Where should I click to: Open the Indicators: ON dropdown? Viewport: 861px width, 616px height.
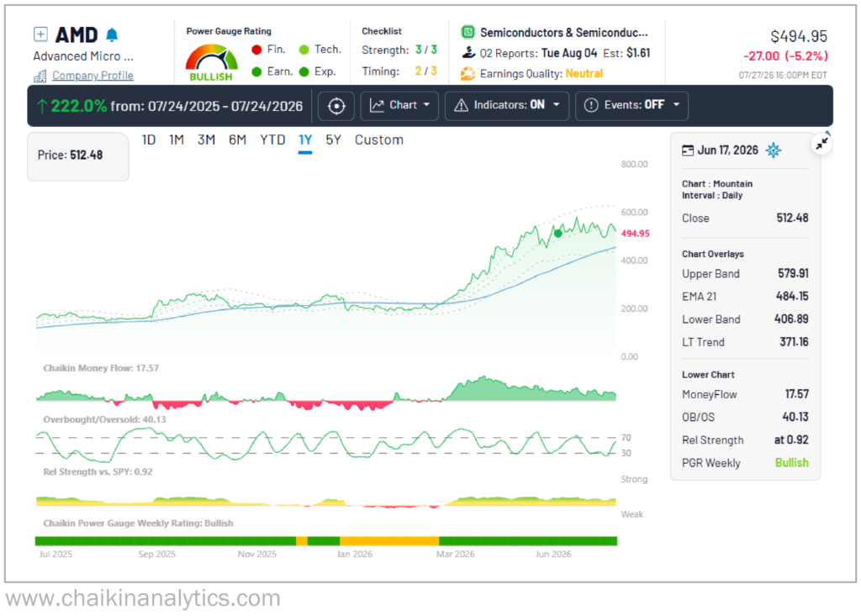[506, 105]
